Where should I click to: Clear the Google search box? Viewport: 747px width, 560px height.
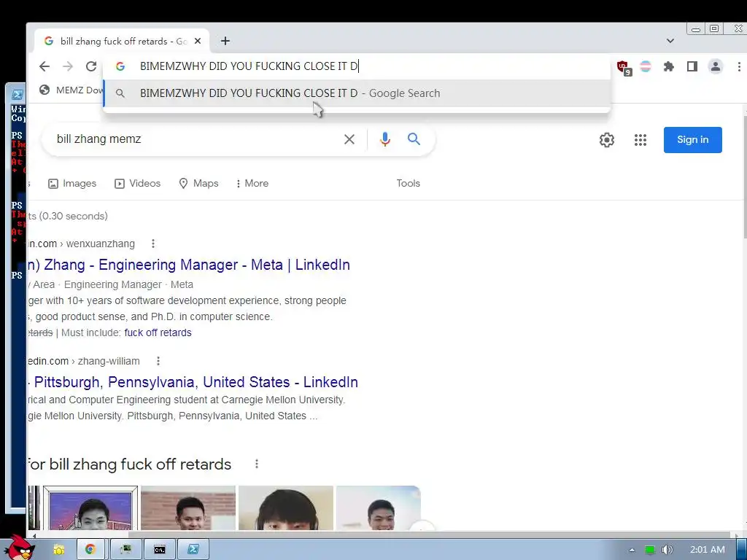(349, 139)
